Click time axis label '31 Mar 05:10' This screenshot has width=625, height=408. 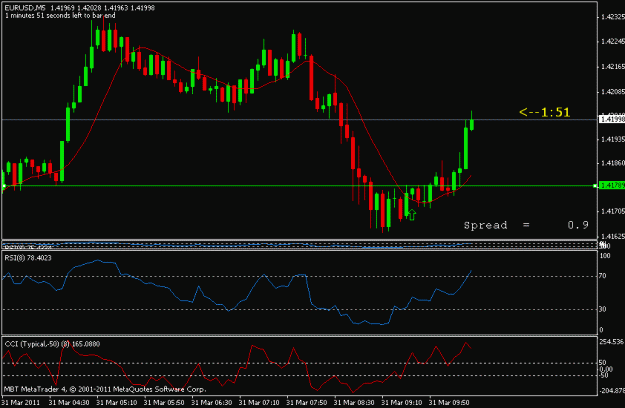[116, 402]
